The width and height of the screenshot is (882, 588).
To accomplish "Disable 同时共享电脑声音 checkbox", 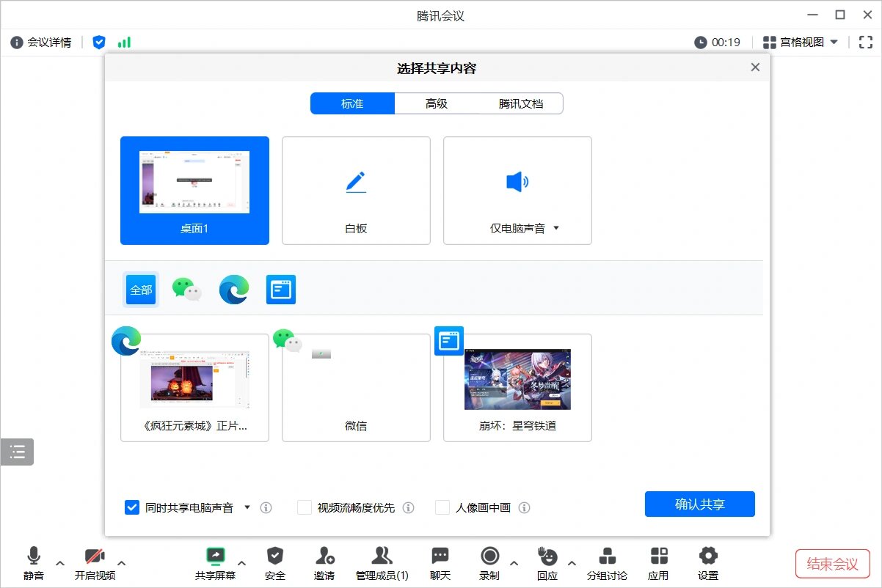I will click(x=132, y=507).
